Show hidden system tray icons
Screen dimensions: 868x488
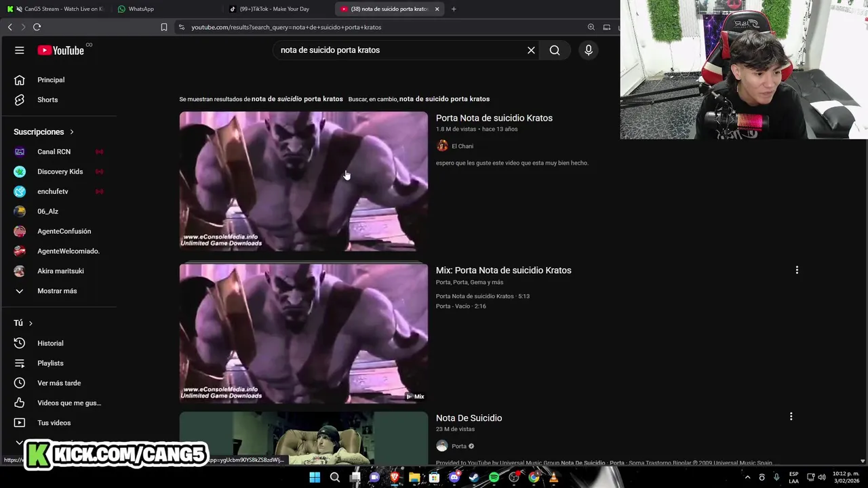pyautogui.click(x=747, y=477)
